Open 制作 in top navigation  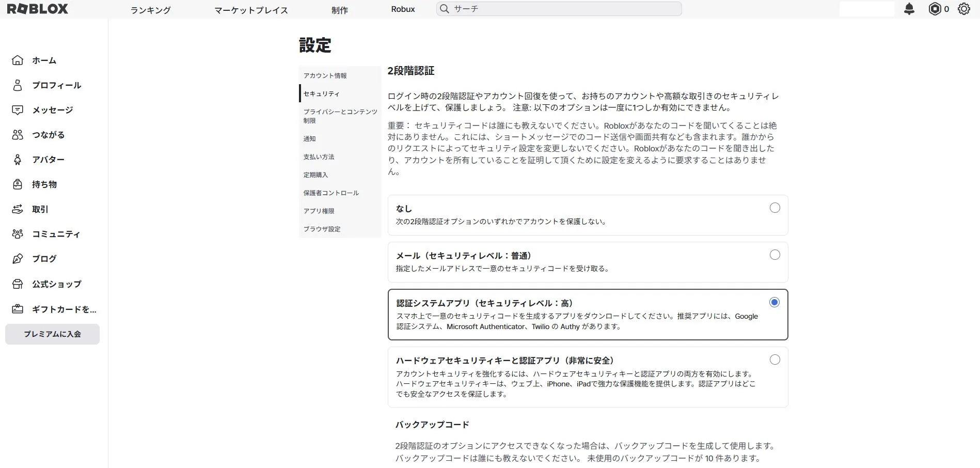[x=340, y=10]
